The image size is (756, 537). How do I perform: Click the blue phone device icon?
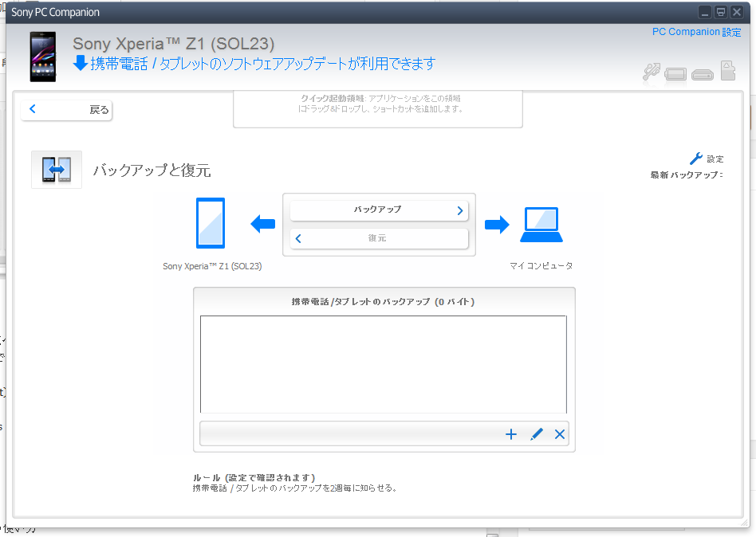point(211,223)
